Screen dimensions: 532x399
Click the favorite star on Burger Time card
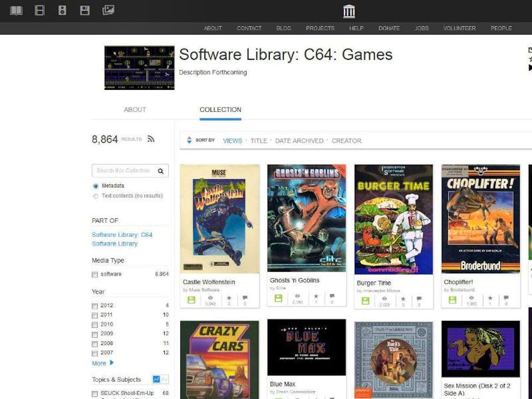point(403,299)
